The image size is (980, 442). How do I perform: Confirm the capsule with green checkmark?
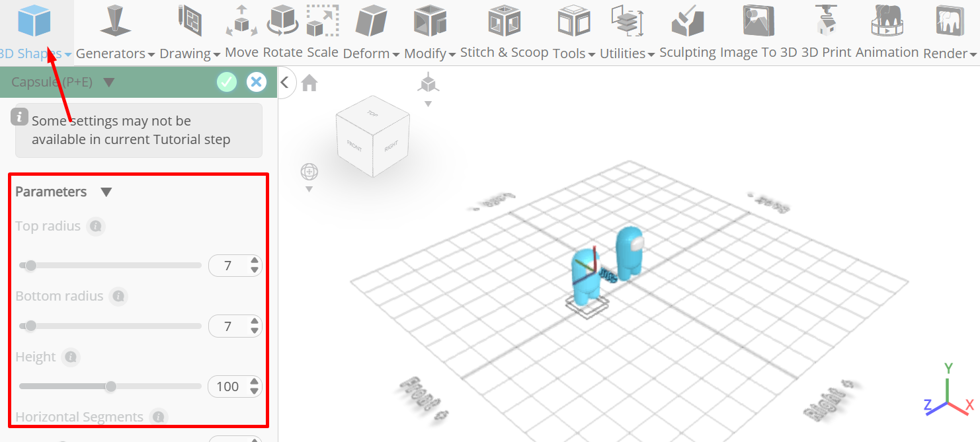tap(227, 82)
